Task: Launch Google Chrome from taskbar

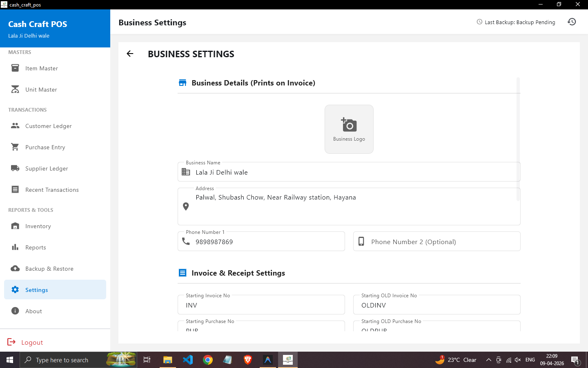Action: point(207,360)
